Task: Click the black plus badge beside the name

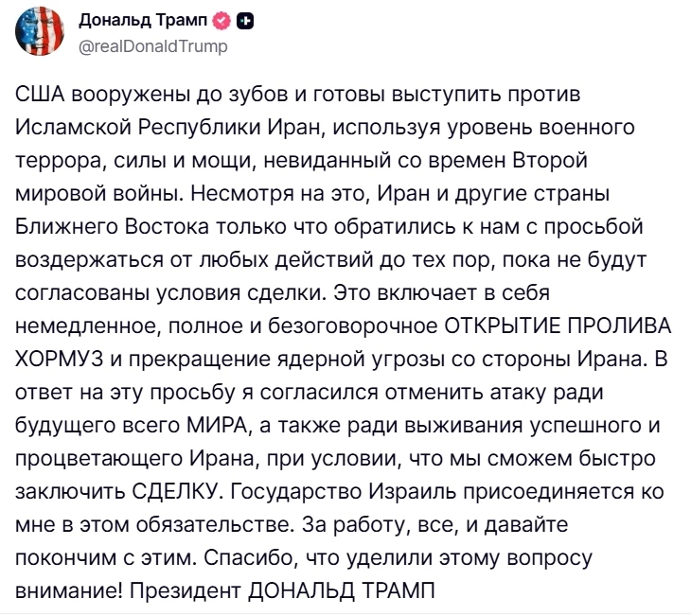Action: click(245, 21)
